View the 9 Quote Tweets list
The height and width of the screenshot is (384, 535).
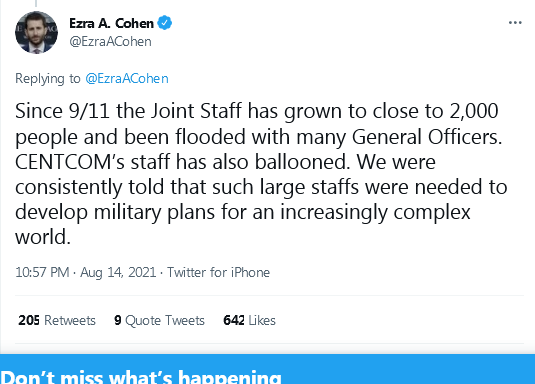click(x=159, y=320)
